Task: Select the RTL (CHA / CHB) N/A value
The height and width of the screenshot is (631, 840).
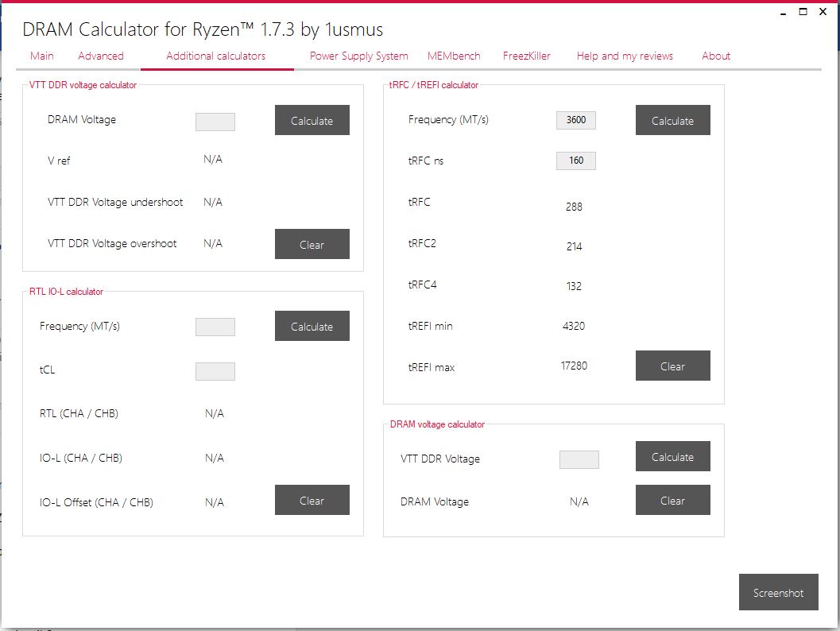Action: [215, 413]
